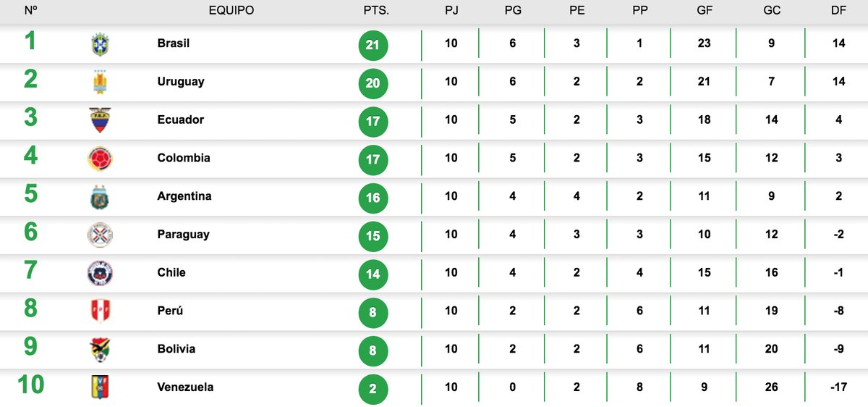Viewport: 868px width, 407px height.
Task: Click the Uruguay team crest icon
Action: coord(100,83)
